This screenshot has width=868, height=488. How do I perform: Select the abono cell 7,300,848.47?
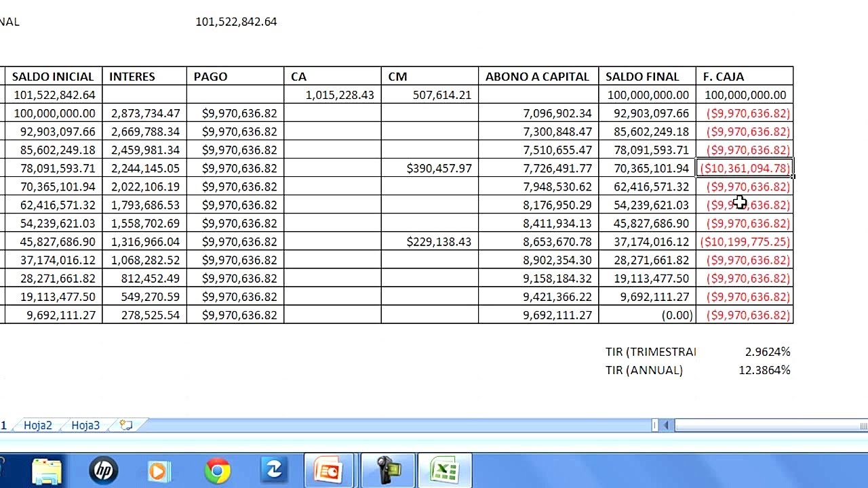pyautogui.click(x=538, y=131)
